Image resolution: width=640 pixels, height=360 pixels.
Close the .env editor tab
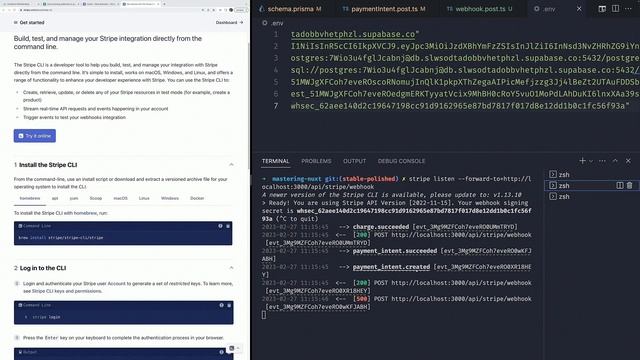tap(579, 9)
